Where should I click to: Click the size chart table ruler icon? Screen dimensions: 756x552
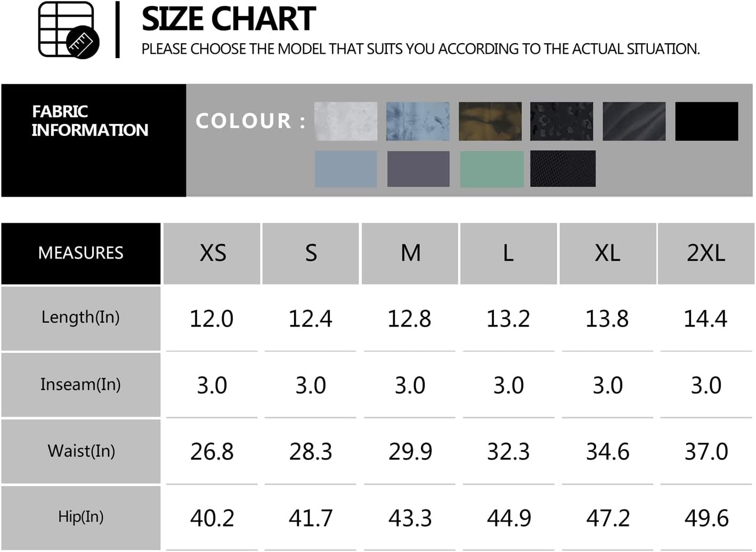coord(69,30)
